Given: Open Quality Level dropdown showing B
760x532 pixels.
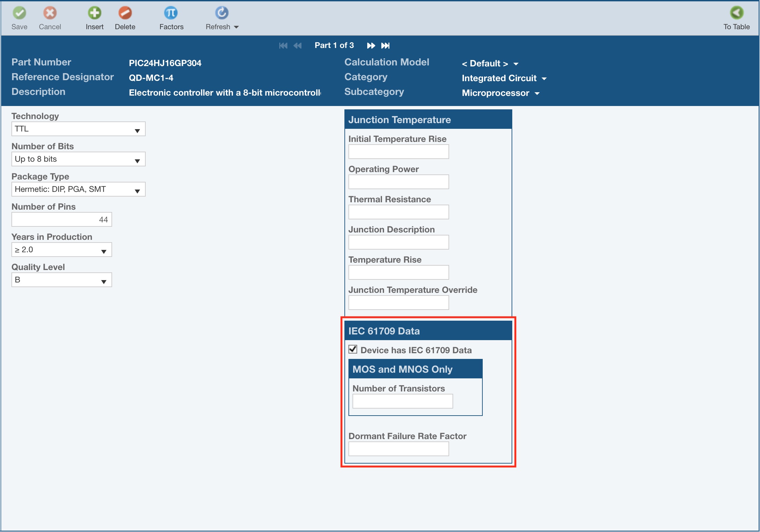Looking at the screenshot, I should click(x=61, y=280).
